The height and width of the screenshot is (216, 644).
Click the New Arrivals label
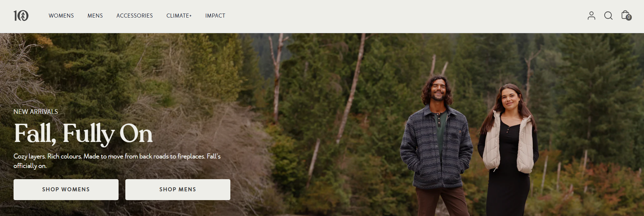pos(36,112)
